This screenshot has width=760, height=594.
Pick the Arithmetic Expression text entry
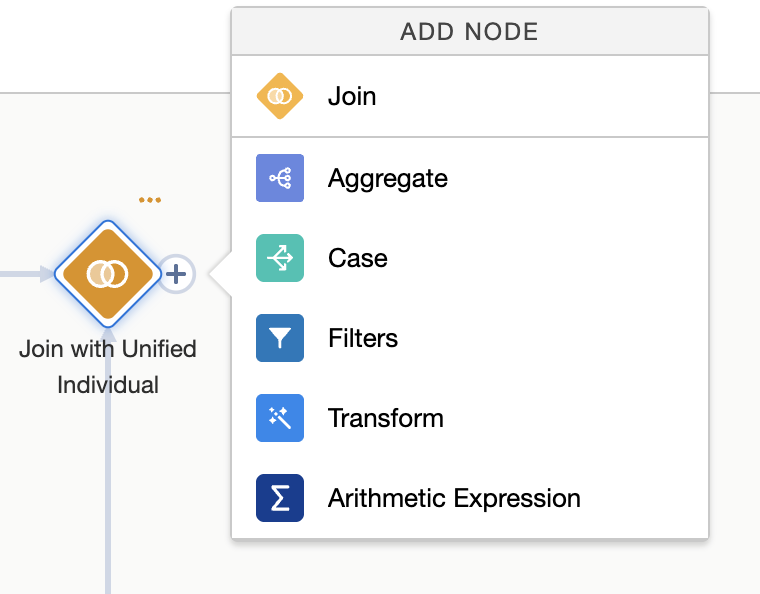[x=453, y=498]
